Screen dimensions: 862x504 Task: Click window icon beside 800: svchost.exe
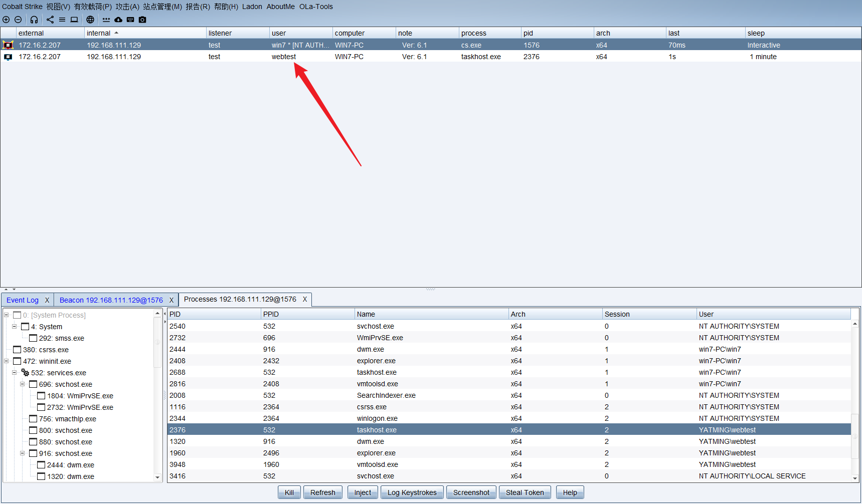pos(33,430)
